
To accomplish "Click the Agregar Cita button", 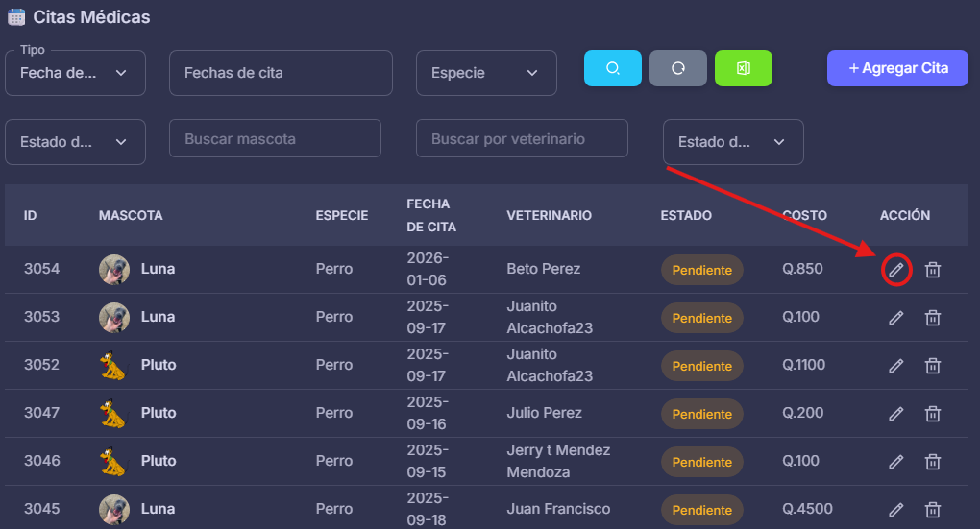I will [x=897, y=68].
